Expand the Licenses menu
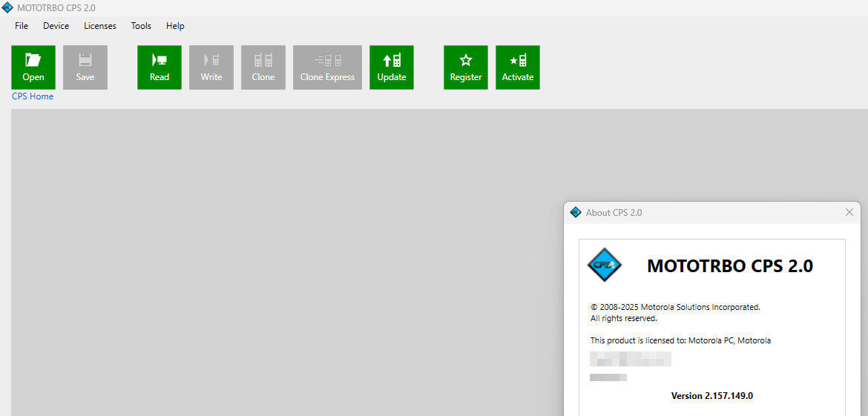 (100, 26)
